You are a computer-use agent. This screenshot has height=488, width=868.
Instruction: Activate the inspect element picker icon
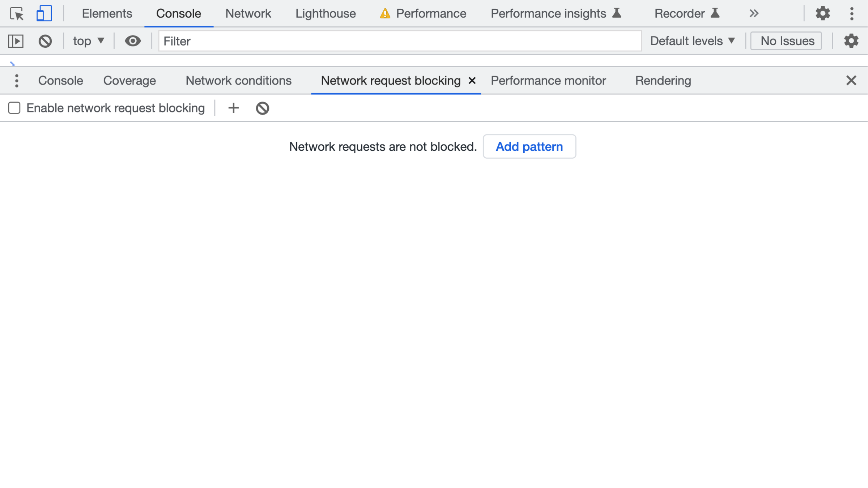17,14
